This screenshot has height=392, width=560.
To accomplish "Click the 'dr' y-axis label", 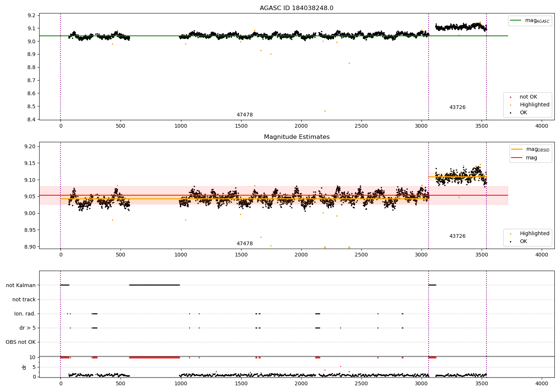I will point(24,367).
